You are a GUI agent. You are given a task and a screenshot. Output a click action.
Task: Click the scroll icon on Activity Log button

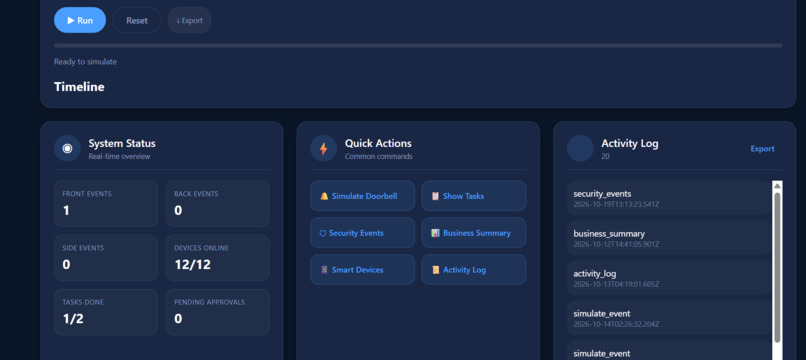(x=435, y=269)
